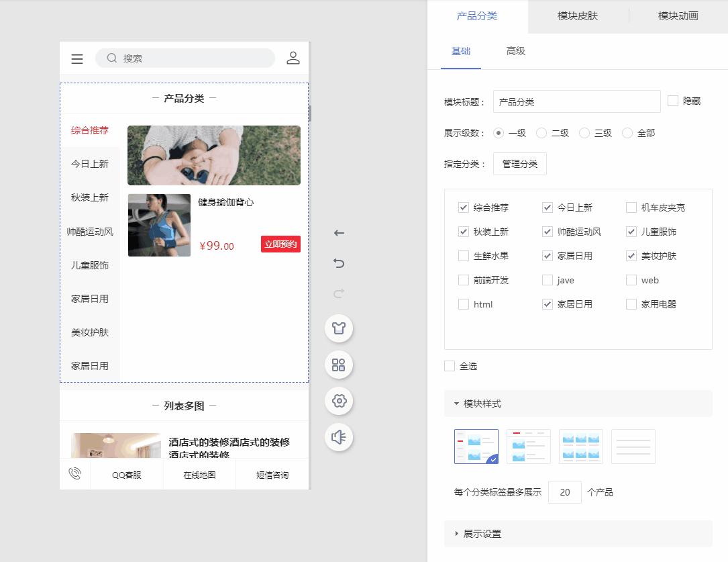Open the settings gear icon
The width and height of the screenshot is (728, 562).
[339, 401]
